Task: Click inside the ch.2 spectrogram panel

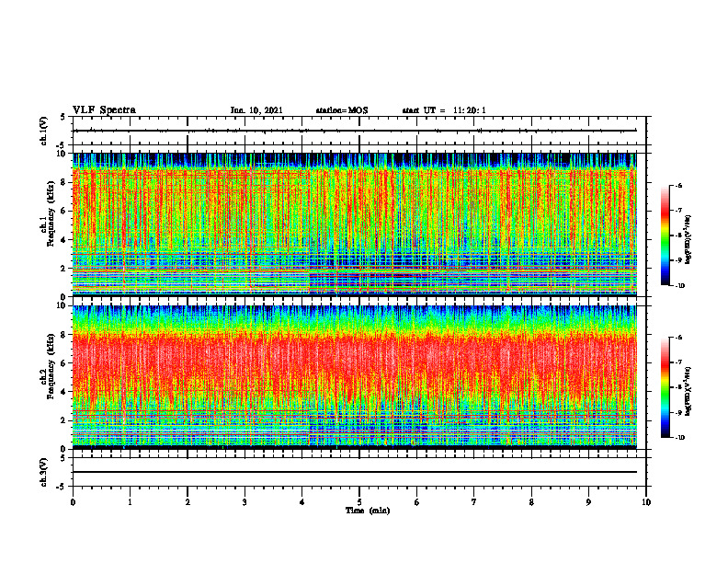Action: click(x=355, y=377)
